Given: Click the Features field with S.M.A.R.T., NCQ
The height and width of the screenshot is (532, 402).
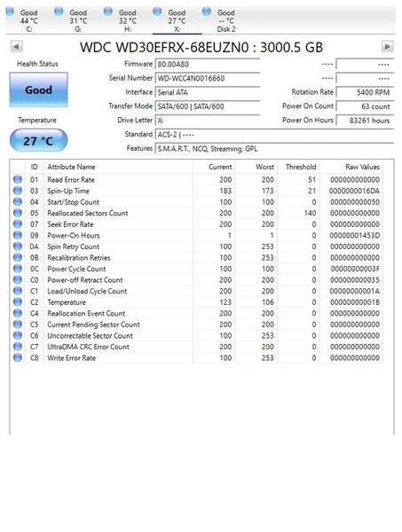Looking at the screenshot, I should (x=274, y=149).
